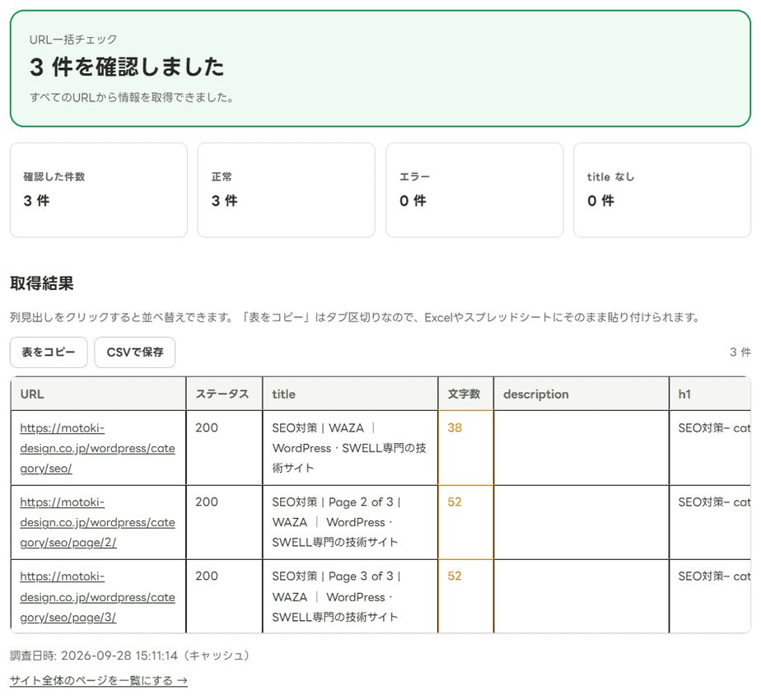The height and width of the screenshot is (700, 761).
Task: Follow サイト全体のページを一覧にする link
Action: 99,680
